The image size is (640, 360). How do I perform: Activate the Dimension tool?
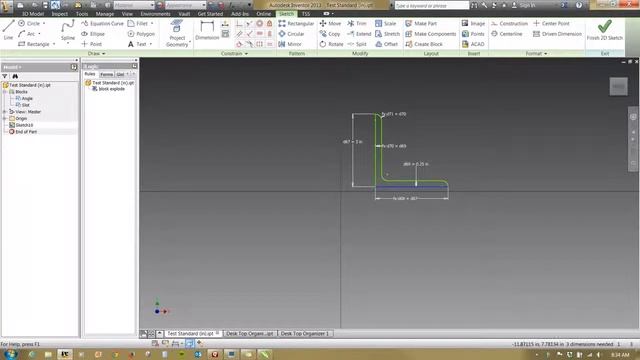tap(207, 31)
